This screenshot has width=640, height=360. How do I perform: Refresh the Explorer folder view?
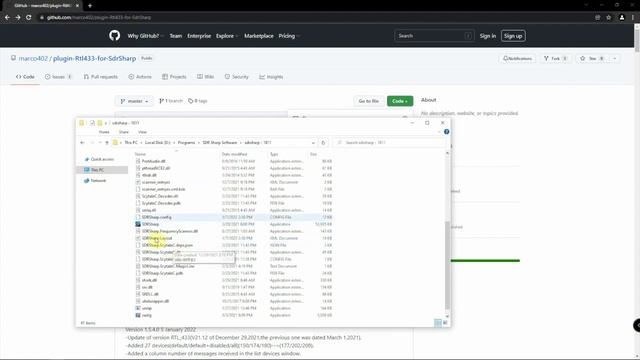click(x=323, y=142)
